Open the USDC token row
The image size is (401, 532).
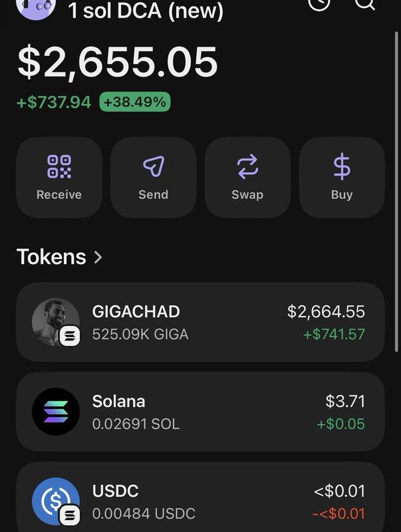200,501
